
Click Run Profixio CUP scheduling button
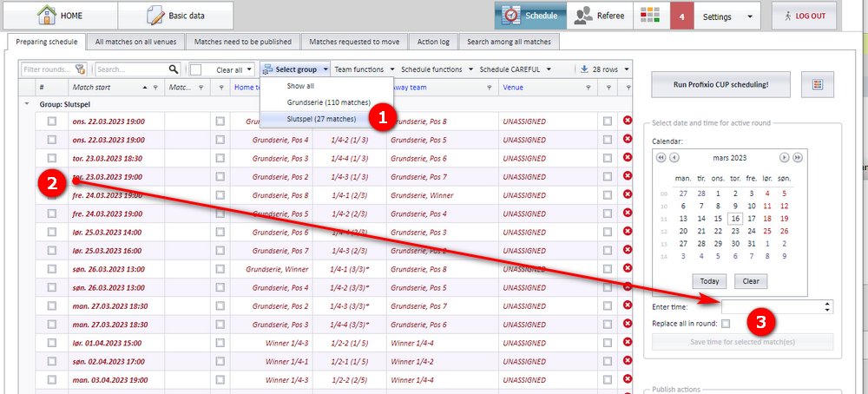pos(720,85)
